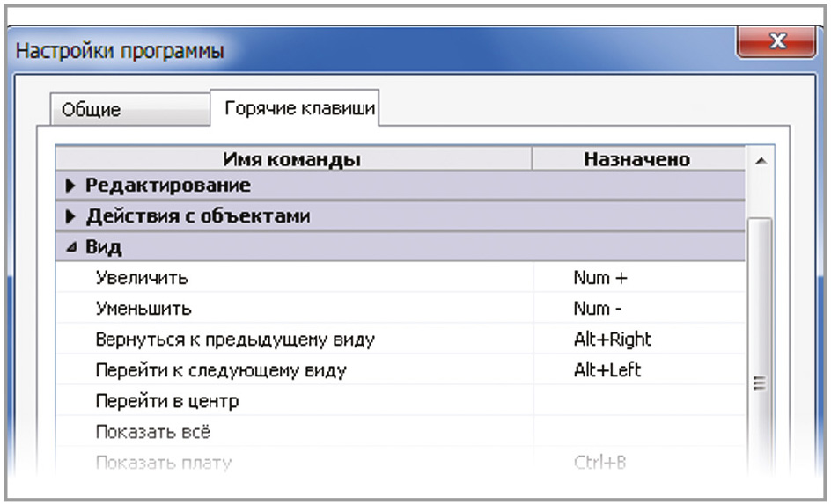Viewport: 831px width, 504px height.
Task: Click the Назначено column header
Action: click(636, 159)
